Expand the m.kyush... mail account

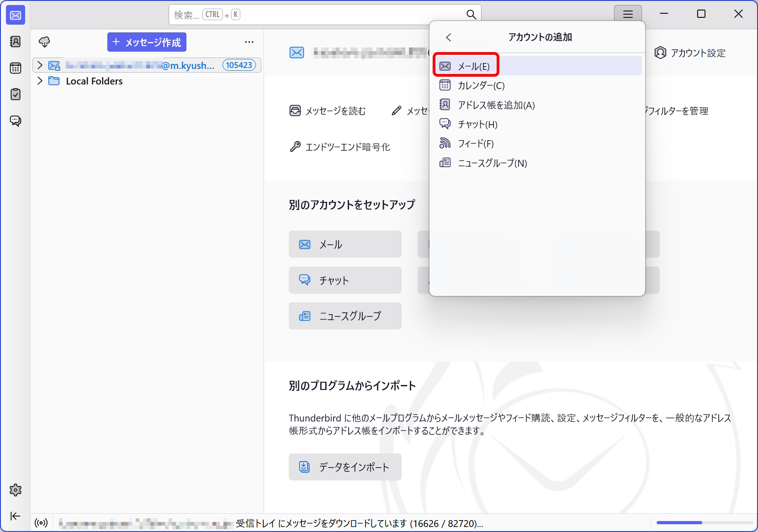pyautogui.click(x=40, y=65)
